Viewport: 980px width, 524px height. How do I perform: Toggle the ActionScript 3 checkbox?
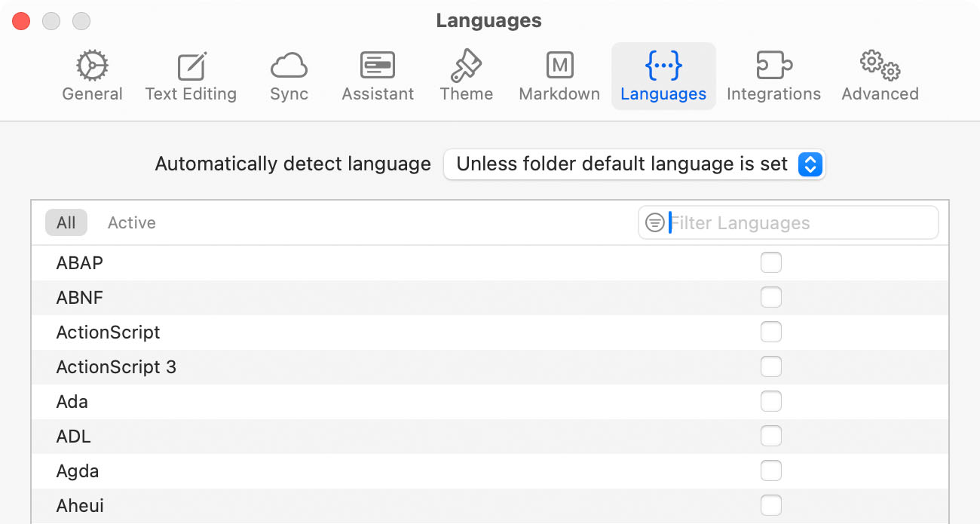pos(770,366)
